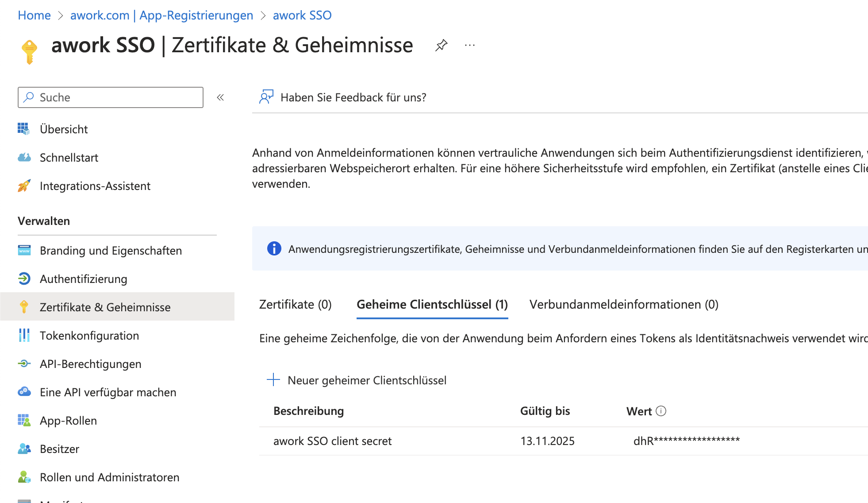Viewport: 868px width, 503px height.
Task: Select Übersicht in sidebar
Action: [x=64, y=129]
